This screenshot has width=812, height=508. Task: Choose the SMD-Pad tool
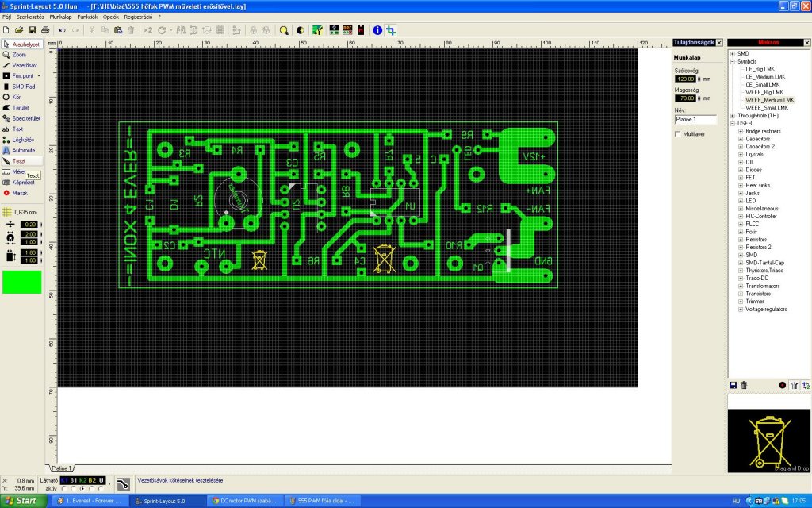click(21, 87)
